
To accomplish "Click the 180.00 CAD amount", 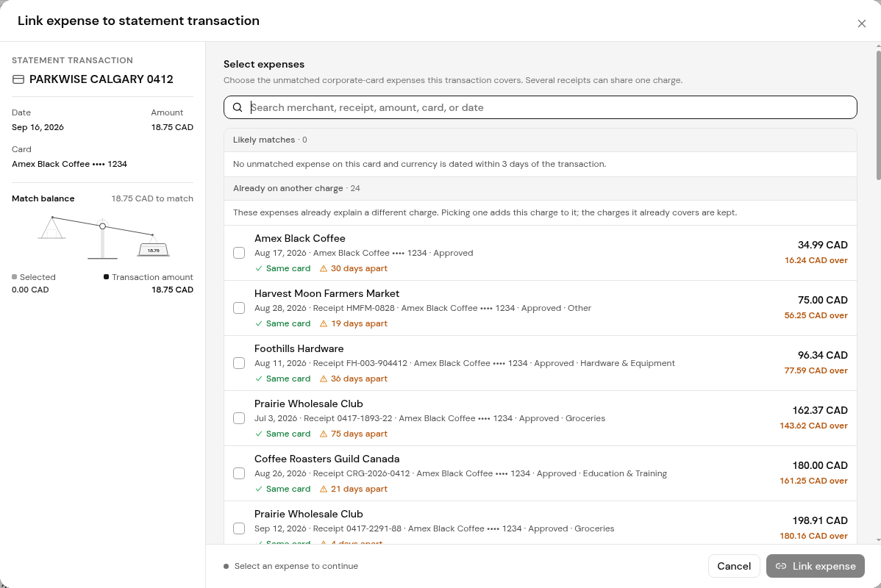I will point(820,465).
